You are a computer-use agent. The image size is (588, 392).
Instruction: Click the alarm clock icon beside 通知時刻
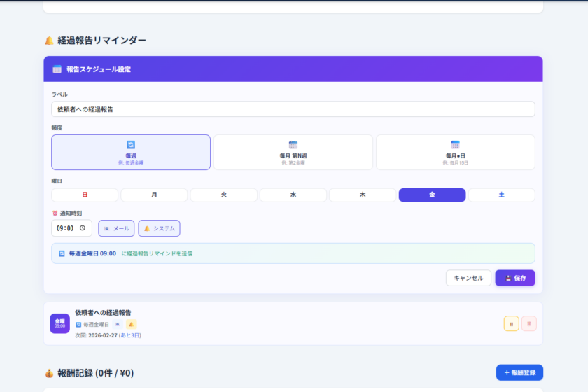click(x=55, y=213)
